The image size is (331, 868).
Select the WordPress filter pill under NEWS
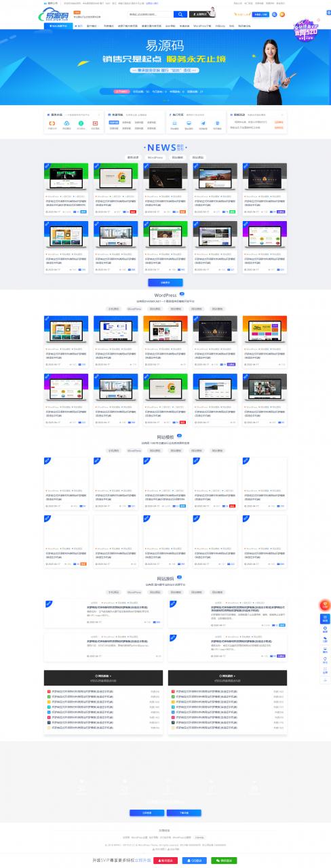pyautogui.click(x=155, y=157)
